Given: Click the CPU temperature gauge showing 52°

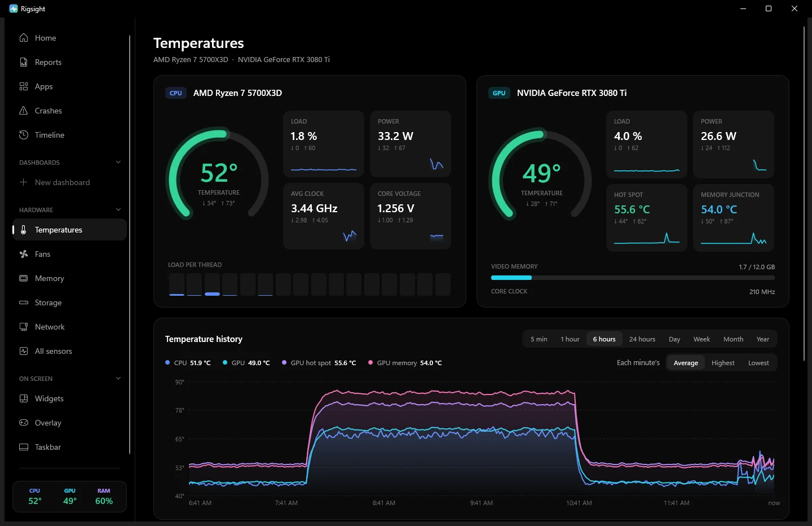Looking at the screenshot, I should (218, 174).
